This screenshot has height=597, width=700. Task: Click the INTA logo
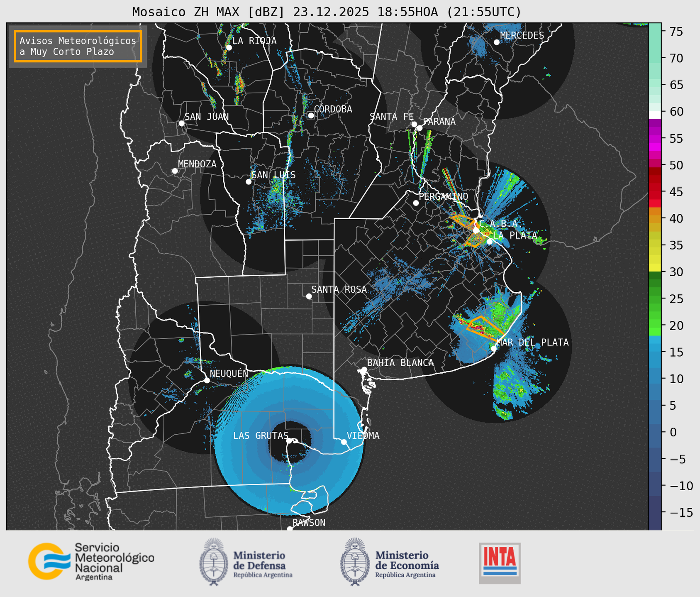pos(500,563)
